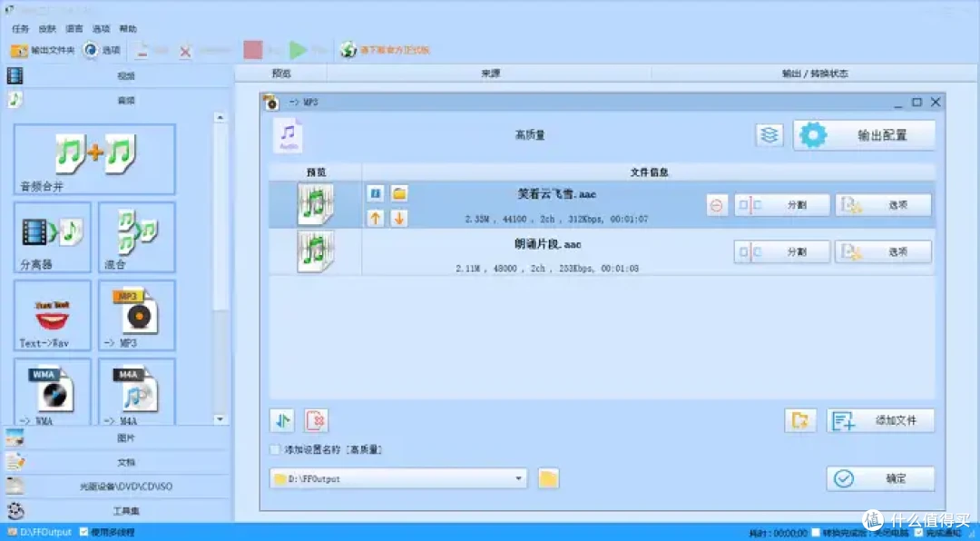Viewport: 980px width, 541px height.
Task: Toggle the 使用多线程 checkbox in the status bar
Action: (x=83, y=532)
